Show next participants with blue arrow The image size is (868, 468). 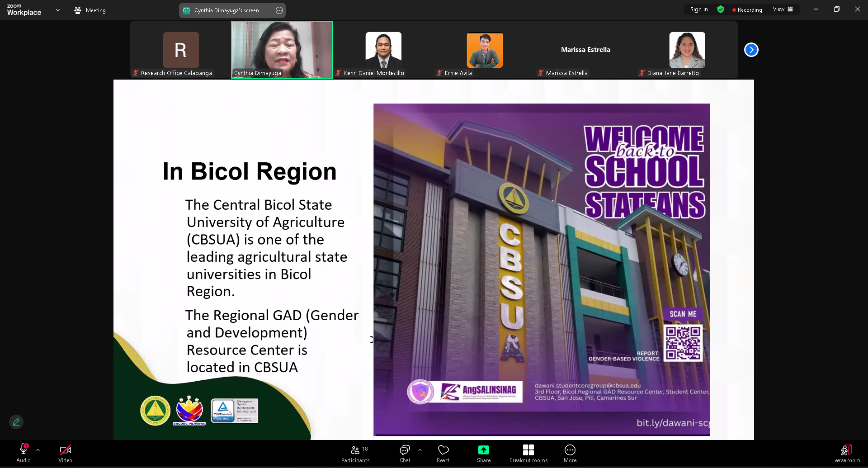(x=751, y=50)
